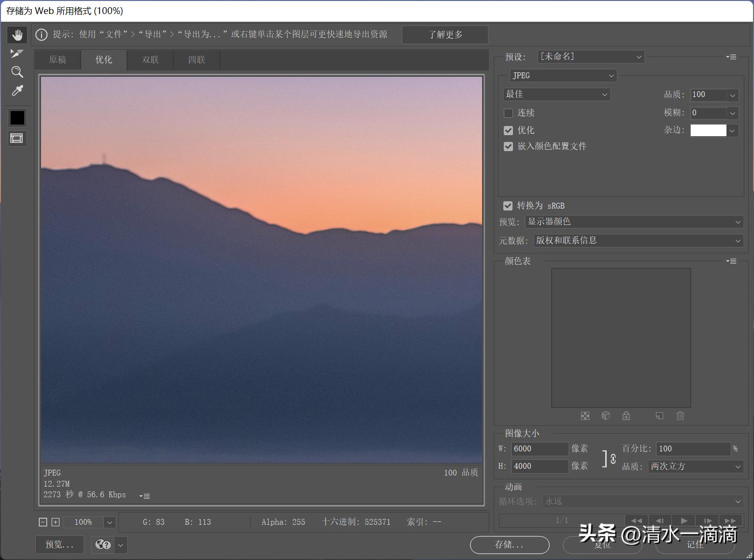754x560 pixels.
Task: Click the trash icon in color table
Action: tap(680, 416)
